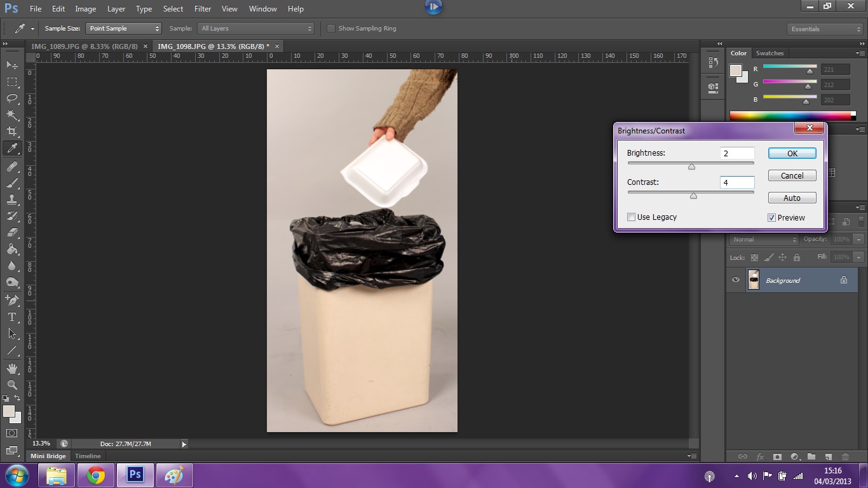Enable Show Sampling Ring checkbox
This screenshot has width=868, height=488.
tap(331, 29)
